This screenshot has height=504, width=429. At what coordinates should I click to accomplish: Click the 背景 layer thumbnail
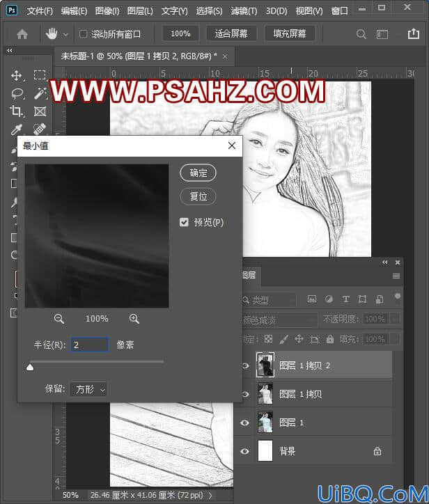(265, 450)
